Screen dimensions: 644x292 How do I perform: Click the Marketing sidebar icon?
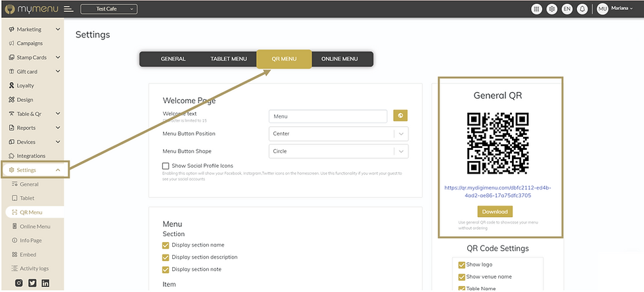[12, 30]
